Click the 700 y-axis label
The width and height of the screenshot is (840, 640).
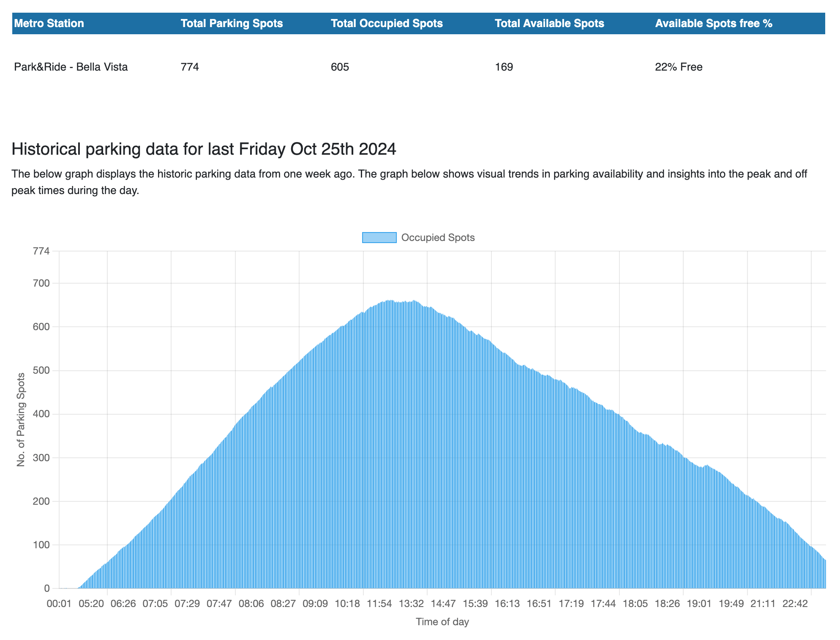pos(41,283)
